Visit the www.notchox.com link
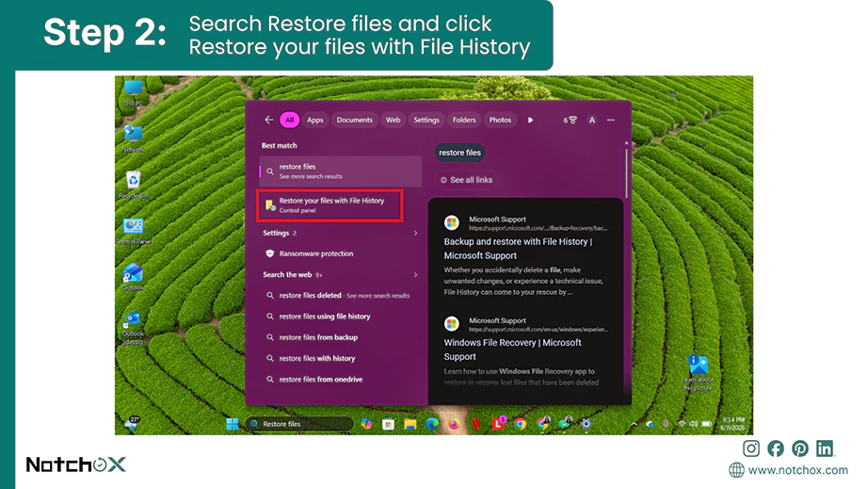This screenshot has height=489, width=868. click(797, 470)
